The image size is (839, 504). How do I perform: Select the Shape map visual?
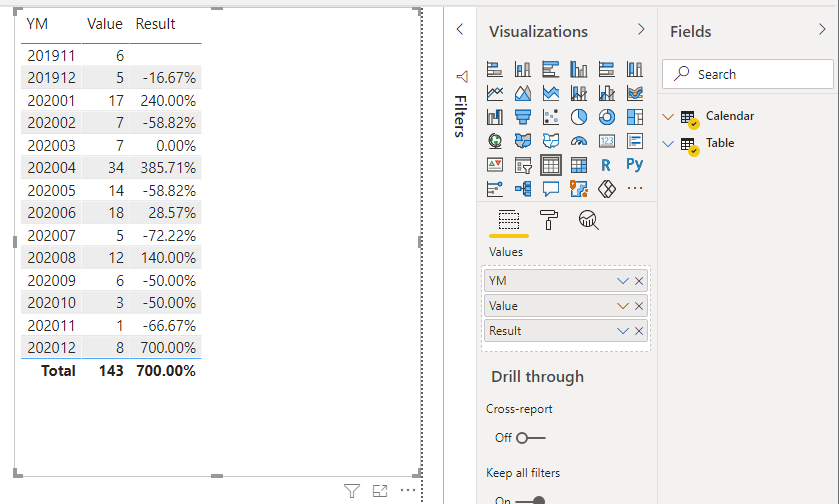click(551, 141)
